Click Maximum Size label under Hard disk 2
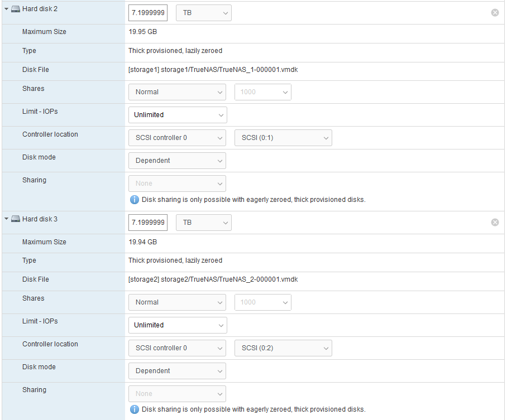The height and width of the screenshot is (420, 507). coord(44,32)
